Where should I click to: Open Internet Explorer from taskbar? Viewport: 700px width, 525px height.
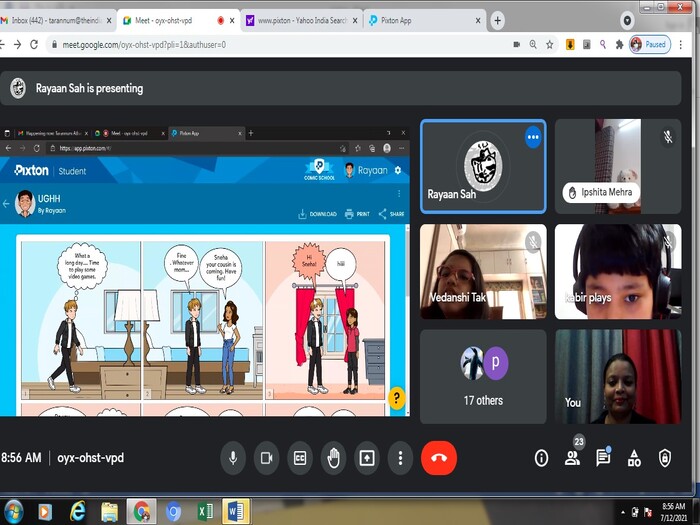78,512
